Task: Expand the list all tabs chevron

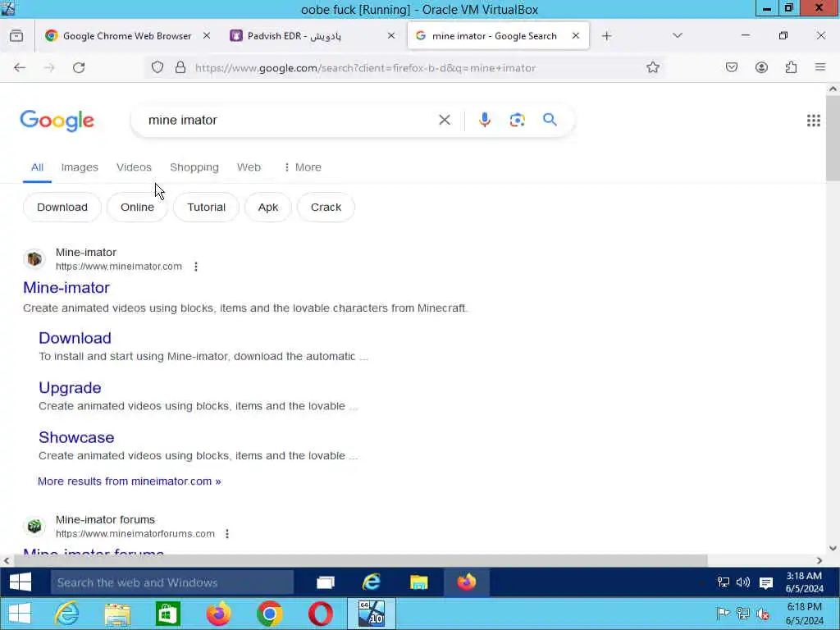Action: click(x=677, y=36)
